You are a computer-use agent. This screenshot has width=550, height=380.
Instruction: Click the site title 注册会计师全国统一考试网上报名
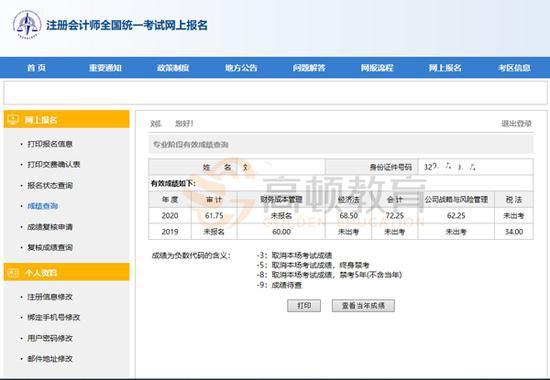[127, 25]
